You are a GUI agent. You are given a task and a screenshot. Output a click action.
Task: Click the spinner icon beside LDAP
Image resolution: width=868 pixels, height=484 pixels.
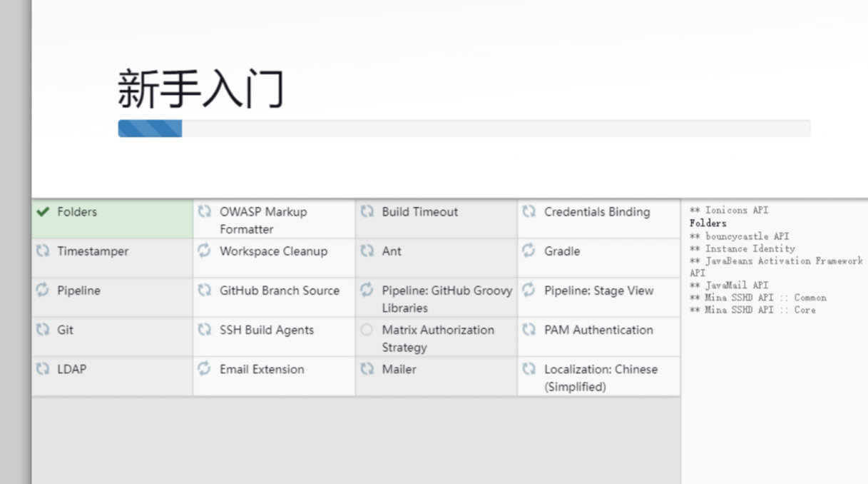point(43,368)
